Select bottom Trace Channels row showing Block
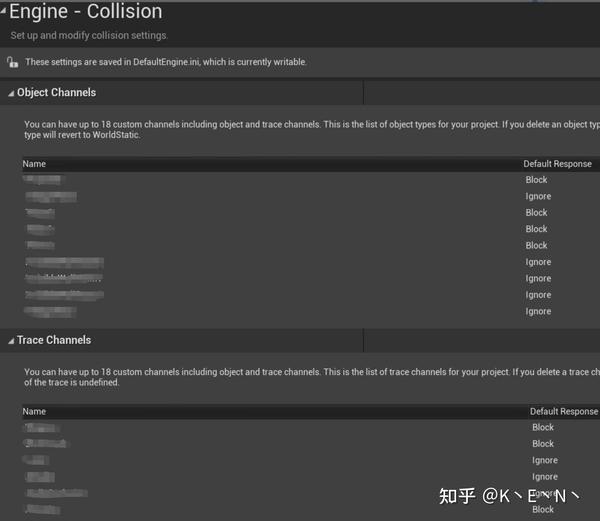The height and width of the screenshot is (521, 600). point(311,510)
